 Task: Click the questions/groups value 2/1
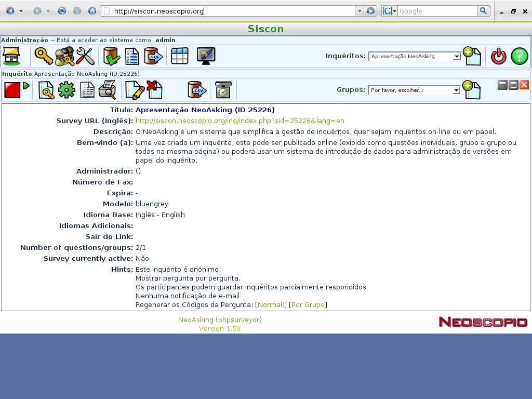[x=140, y=248]
